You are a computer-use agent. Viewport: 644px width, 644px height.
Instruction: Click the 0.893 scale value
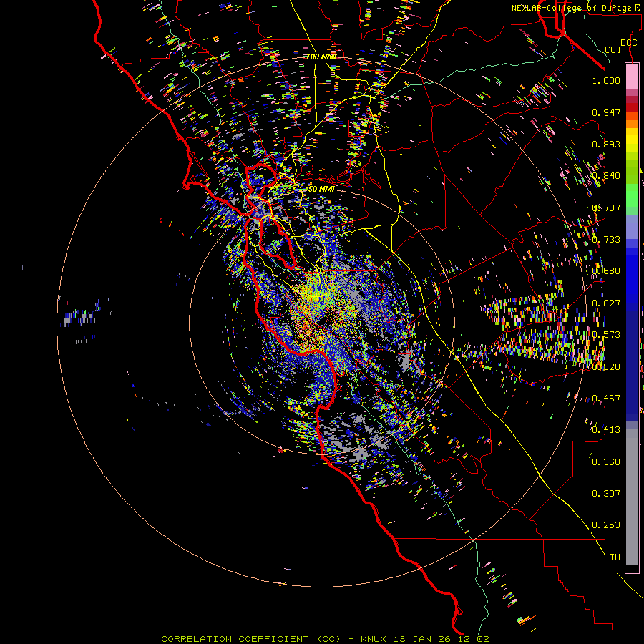[x=606, y=144]
